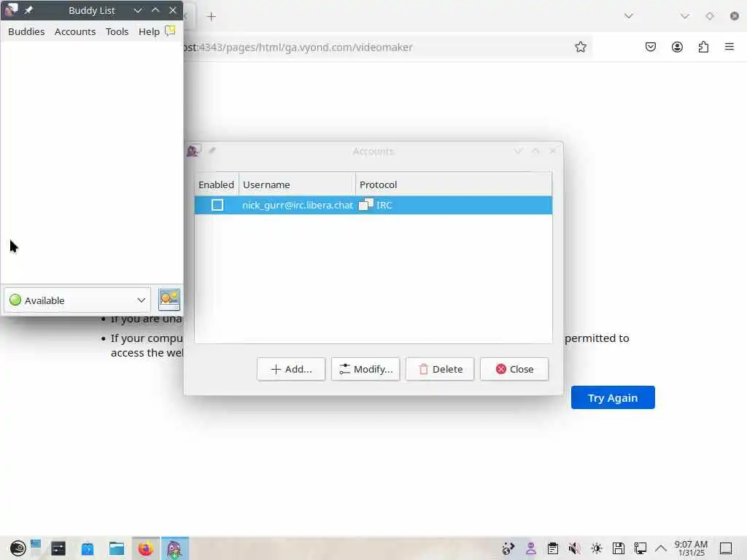The image size is (747, 560).
Task: Sort accounts by the Username column header
Action: pos(297,184)
